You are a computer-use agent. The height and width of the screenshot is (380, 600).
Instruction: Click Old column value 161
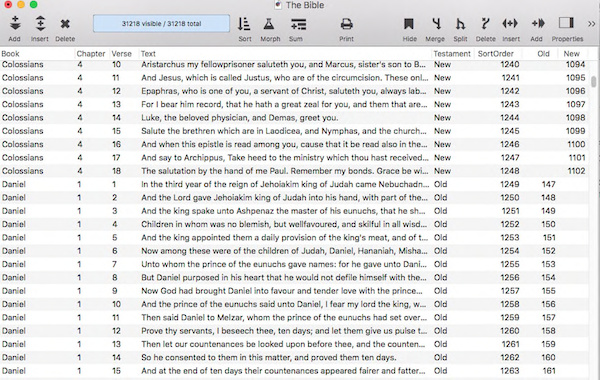click(x=549, y=371)
